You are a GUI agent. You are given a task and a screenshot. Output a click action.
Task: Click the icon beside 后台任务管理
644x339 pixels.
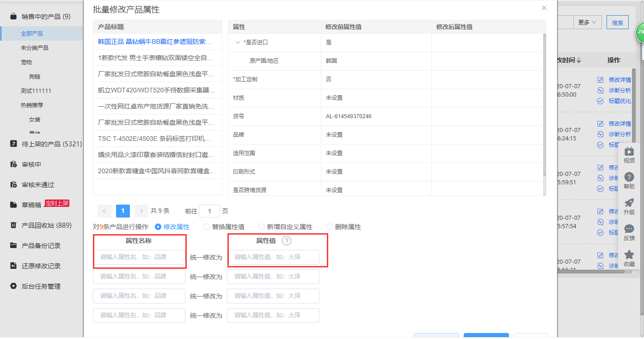tap(13, 286)
